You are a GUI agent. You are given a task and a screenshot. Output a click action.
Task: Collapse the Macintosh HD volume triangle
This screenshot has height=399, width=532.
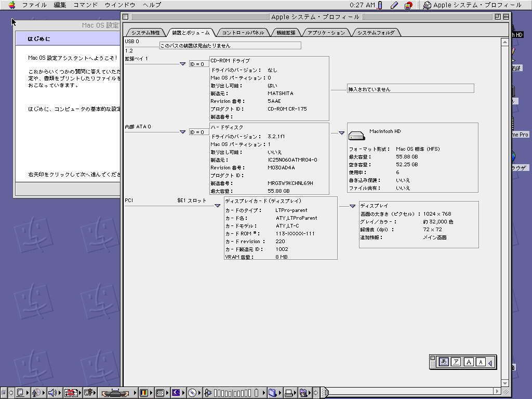(342, 132)
